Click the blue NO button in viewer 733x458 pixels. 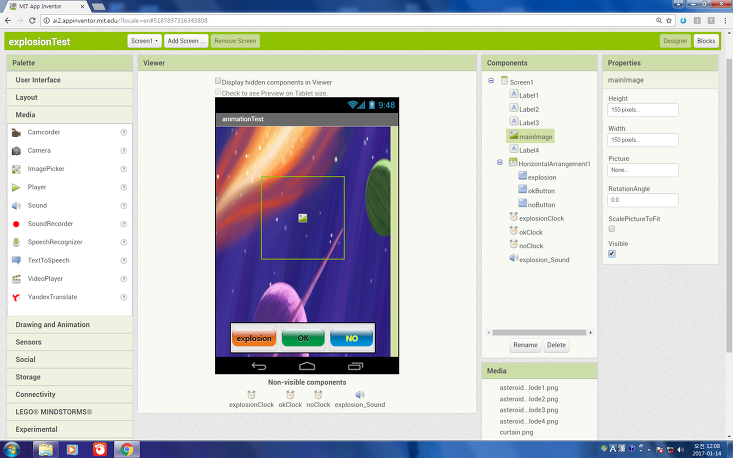pos(352,338)
